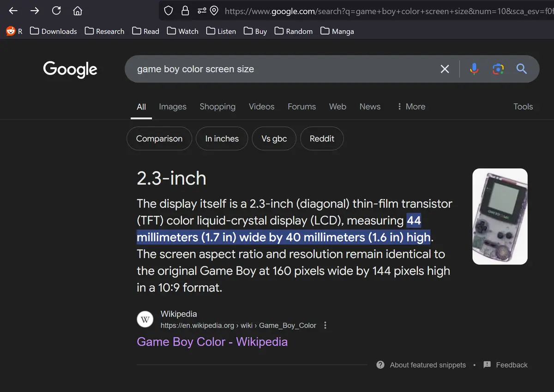Viewport: 554px width, 392px height.
Task: Reload the current page
Action: click(56, 11)
